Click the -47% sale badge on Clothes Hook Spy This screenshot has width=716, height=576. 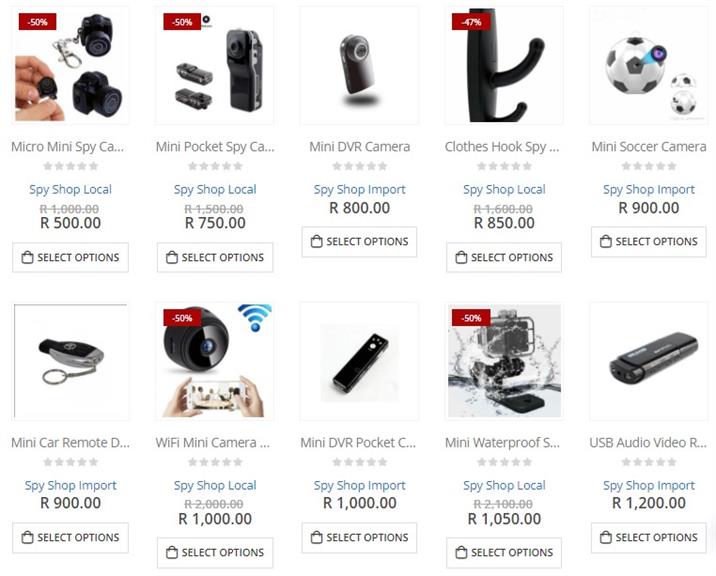pos(471,22)
